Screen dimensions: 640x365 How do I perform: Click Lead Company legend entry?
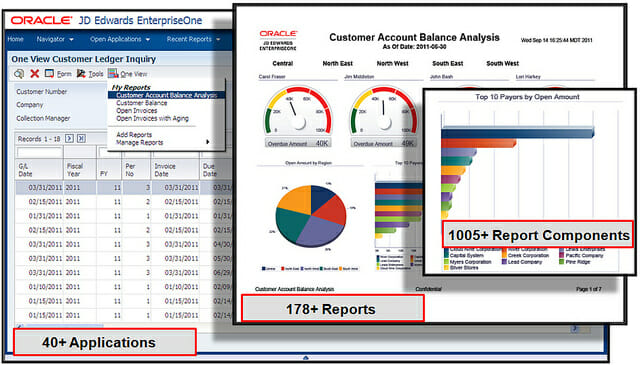pos(522,262)
